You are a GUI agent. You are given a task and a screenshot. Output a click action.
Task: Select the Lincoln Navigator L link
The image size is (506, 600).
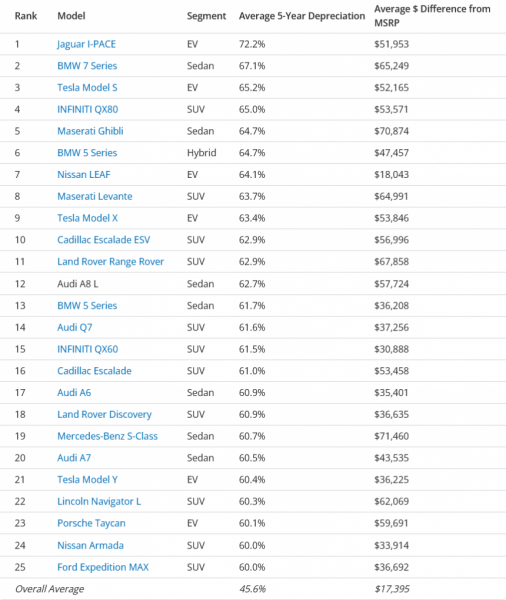click(x=99, y=502)
